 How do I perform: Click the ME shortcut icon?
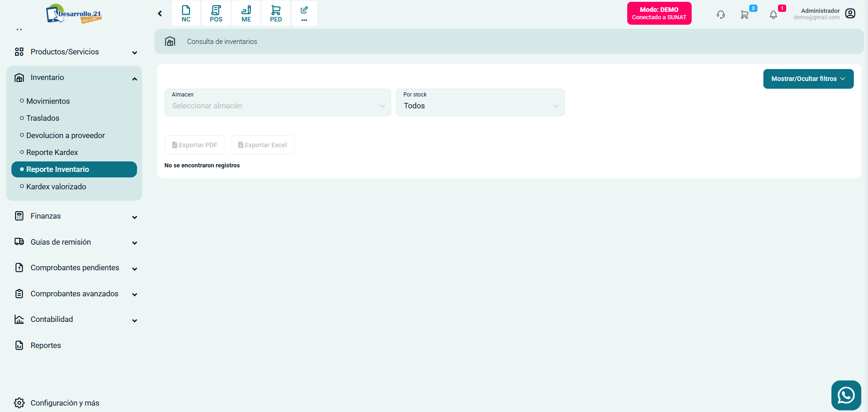(x=246, y=13)
